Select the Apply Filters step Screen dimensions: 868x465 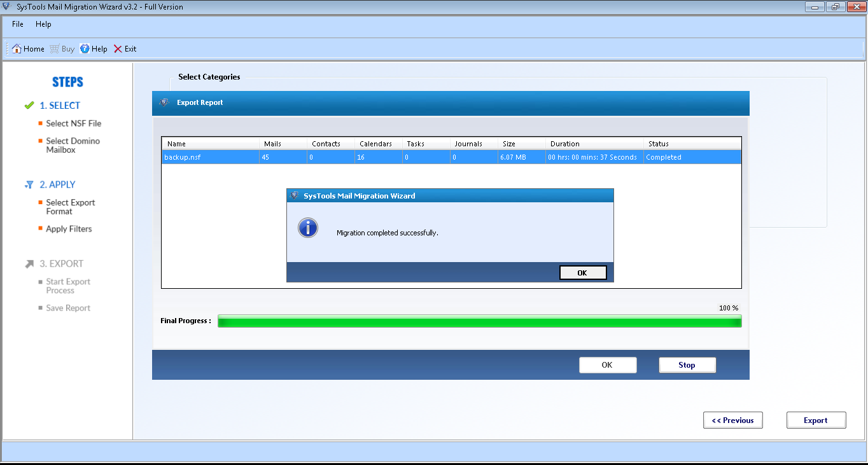pyautogui.click(x=69, y=229)
